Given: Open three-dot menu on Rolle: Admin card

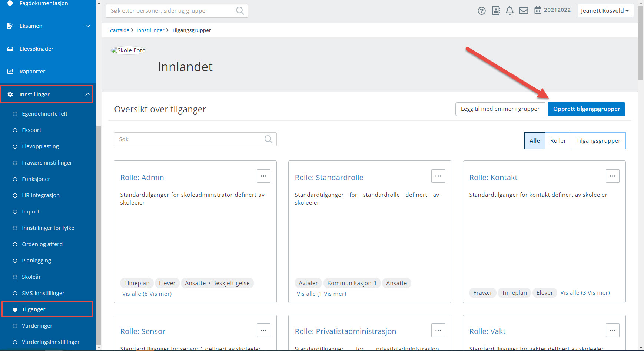Looking at the screenshot, I should tap(263, 176).
